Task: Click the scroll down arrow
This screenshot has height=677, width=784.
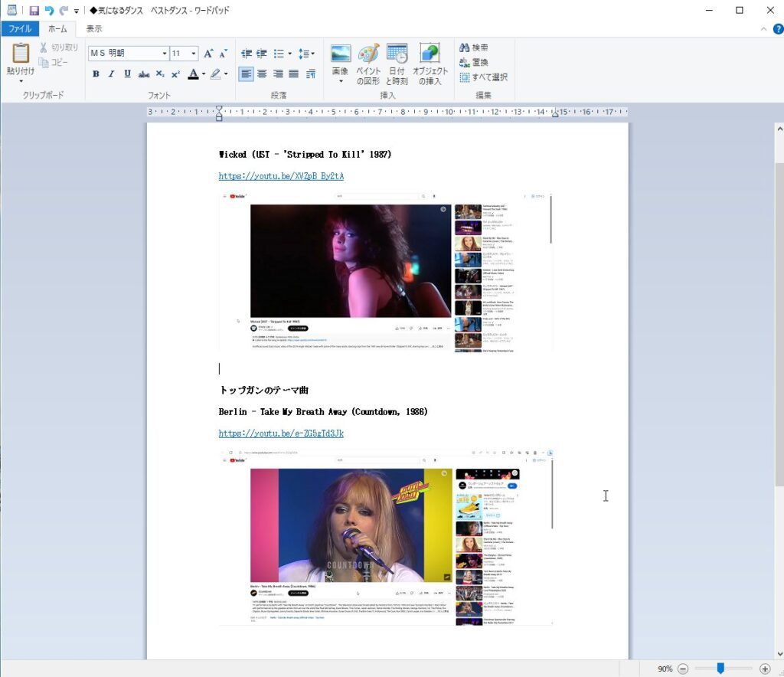Action: click(x=779, y=653)
